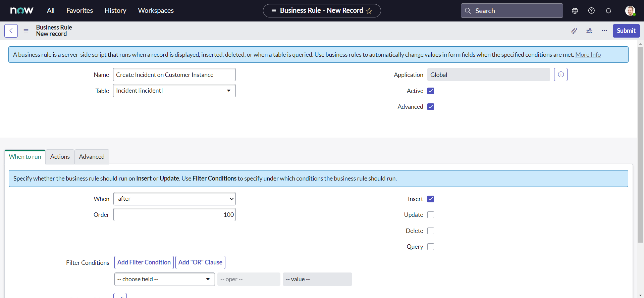The height and width of the screenshot is (298, 644).
Task: Click Add "OR" Clause button
Action: [x=200, y=262]
